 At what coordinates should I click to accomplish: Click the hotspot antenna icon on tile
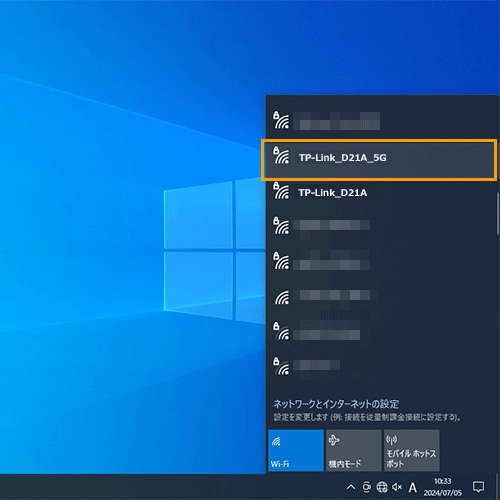coord(392,440)
